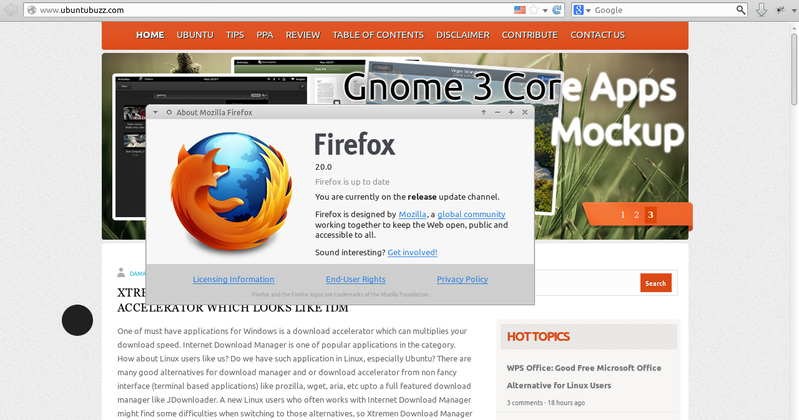Open the UBUNTU menu item
The height and width of the screenshot is (420, 799).
click(x=195, y=35)
